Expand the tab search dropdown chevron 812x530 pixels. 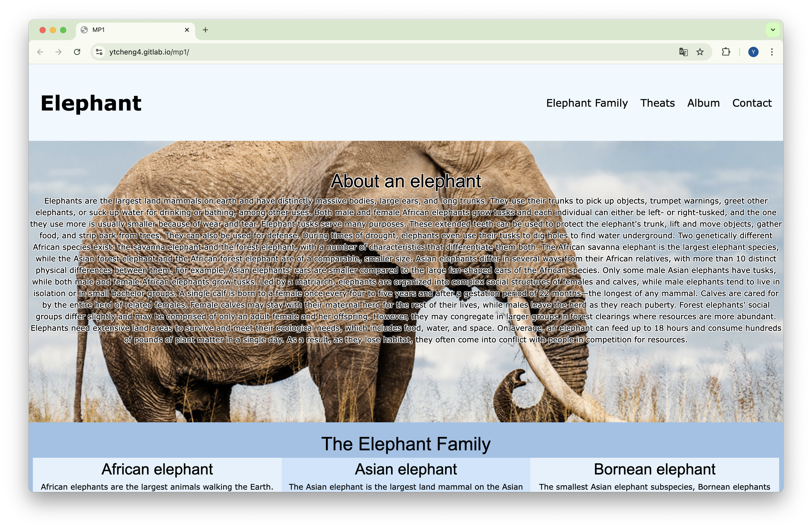[773, 30]
